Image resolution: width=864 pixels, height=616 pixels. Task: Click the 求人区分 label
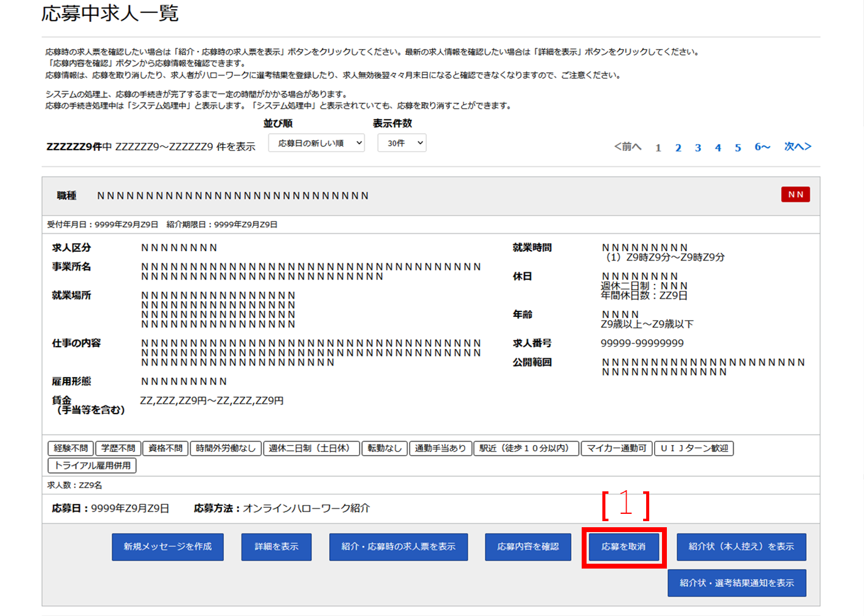click(71, 247)
